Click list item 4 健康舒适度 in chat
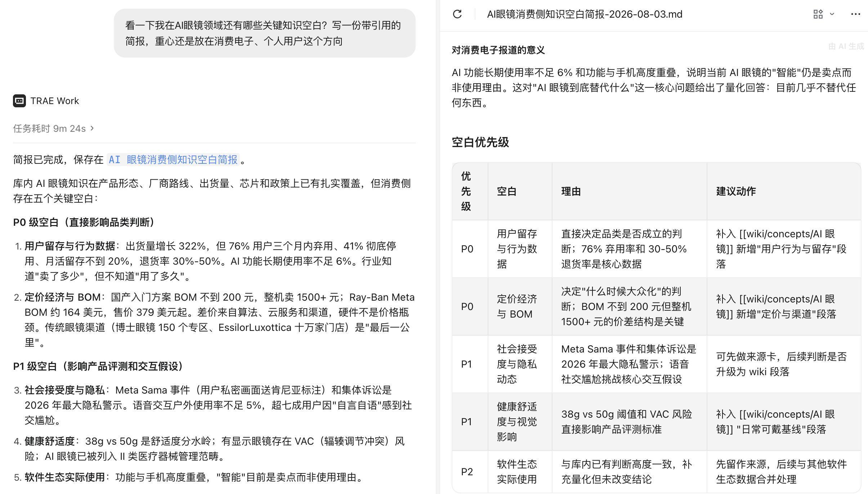The width and height of the screenshot is (868, 494). [x=215, y=449]
